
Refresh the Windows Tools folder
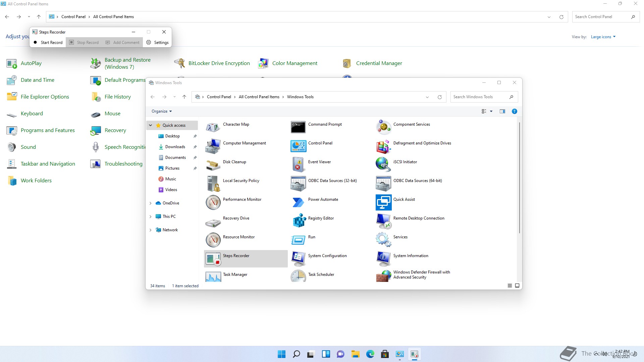pyautogui.click(x=439, y=97)
